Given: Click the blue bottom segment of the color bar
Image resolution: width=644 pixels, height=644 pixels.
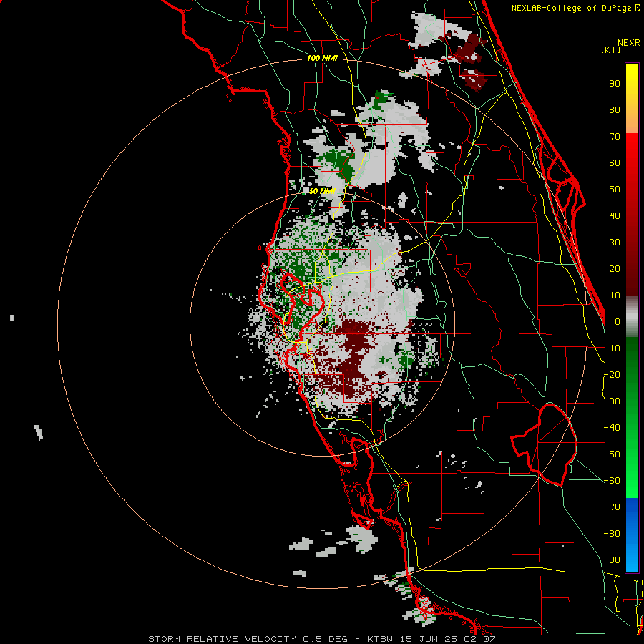Looking at the screenshot, I should (x=632, y=535).
